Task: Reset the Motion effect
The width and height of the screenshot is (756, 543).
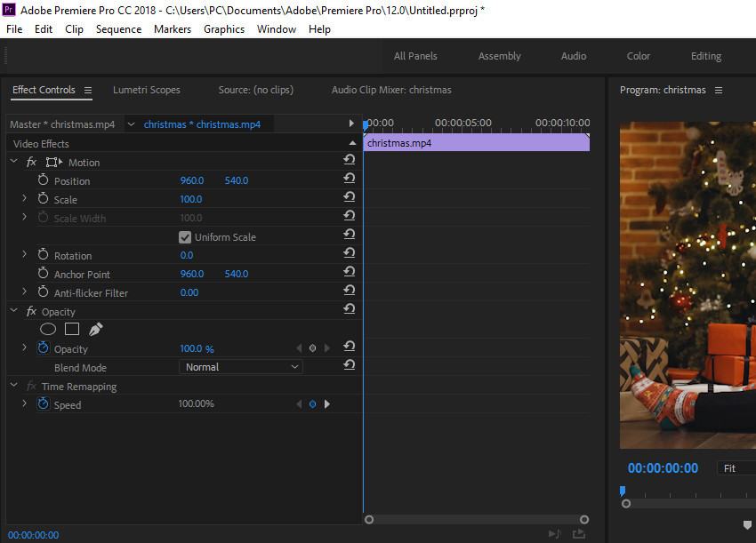Action: point(349,159)
